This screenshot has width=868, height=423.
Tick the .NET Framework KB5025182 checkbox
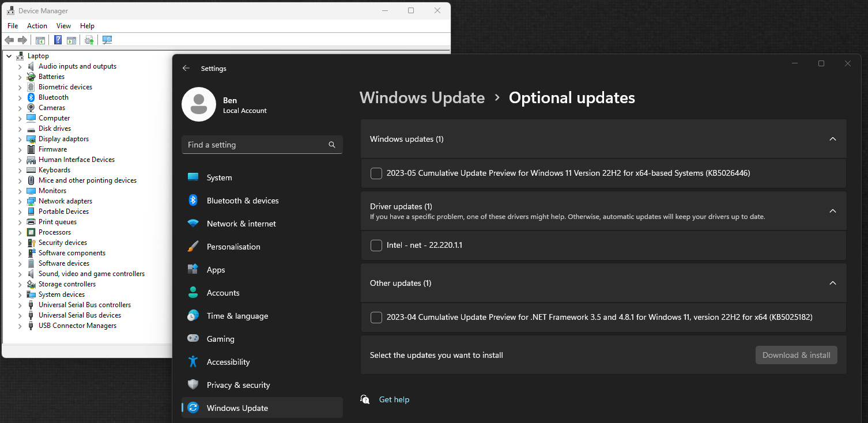[x=376, y=318]
